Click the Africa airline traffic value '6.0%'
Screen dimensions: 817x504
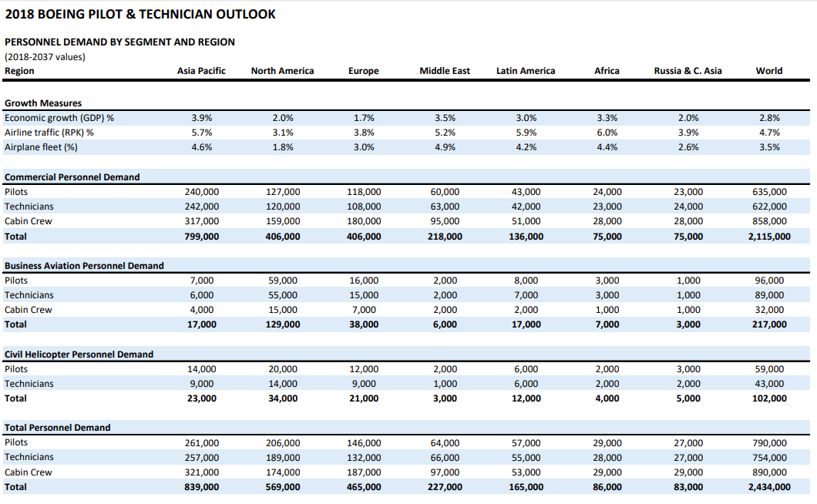607,133
